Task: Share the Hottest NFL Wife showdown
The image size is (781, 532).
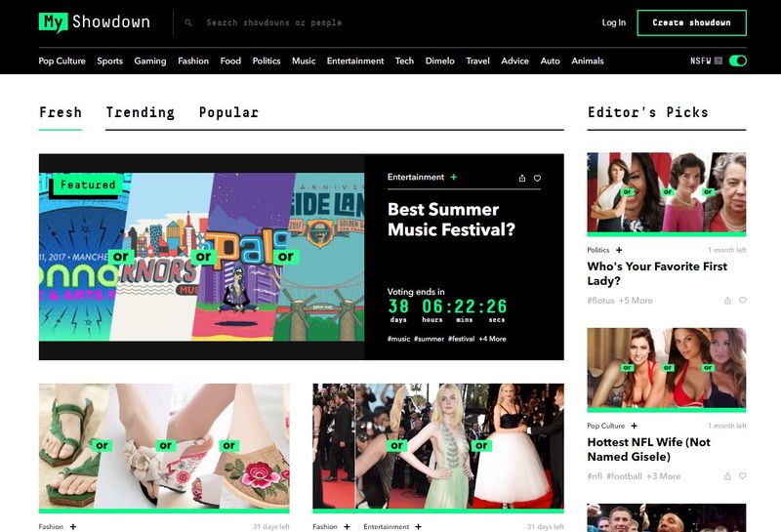Action: pos(727,476)
